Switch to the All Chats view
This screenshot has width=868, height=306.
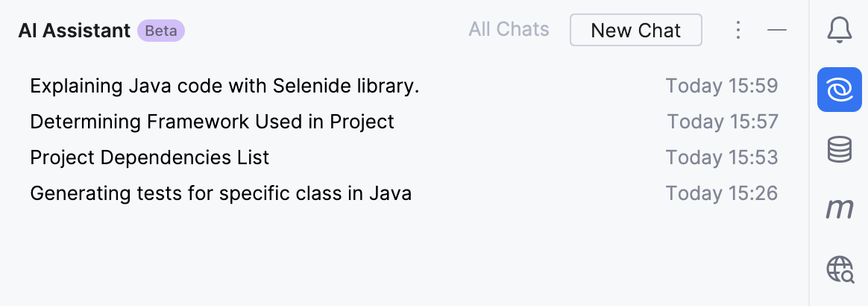click(x=509, y=30)
